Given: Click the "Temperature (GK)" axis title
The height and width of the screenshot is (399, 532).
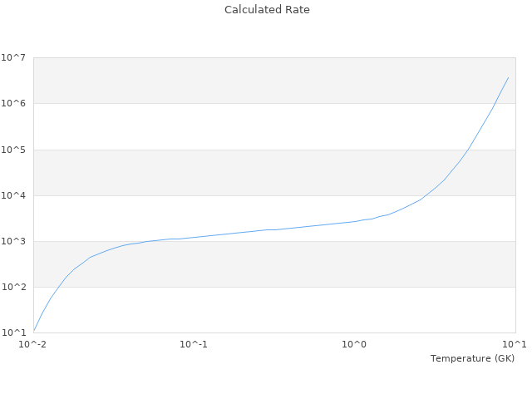Looking at the screenshot, I should (x=472, y=358).
